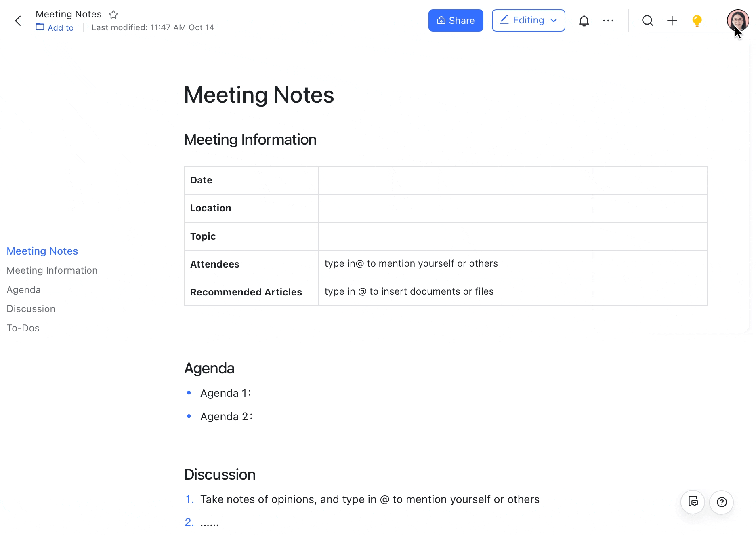
Task: Open the notifications bell
Action: pos(584,21)
